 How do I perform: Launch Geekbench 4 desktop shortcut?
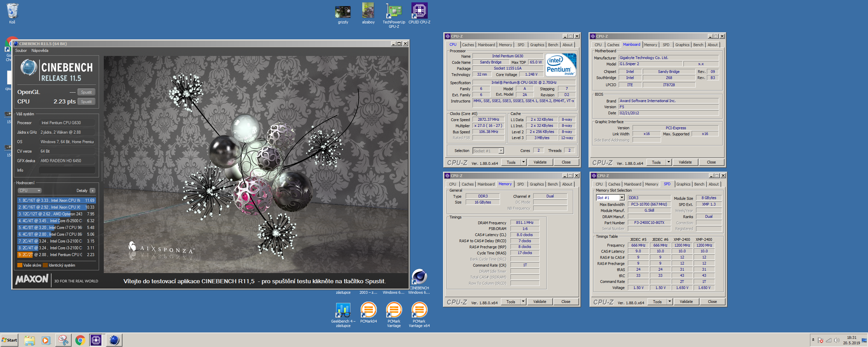343,314
